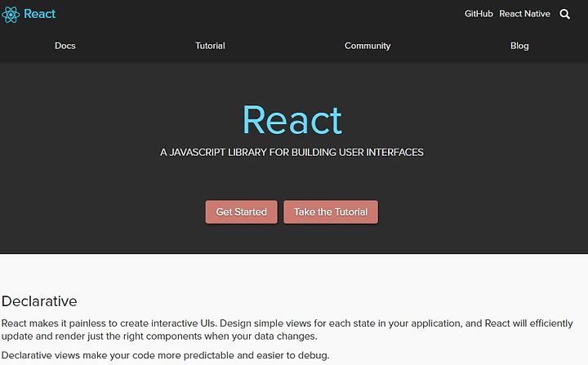This screenshot has width=588, height=365.
Task: Click the Get Started button
Action: point(242,212)
